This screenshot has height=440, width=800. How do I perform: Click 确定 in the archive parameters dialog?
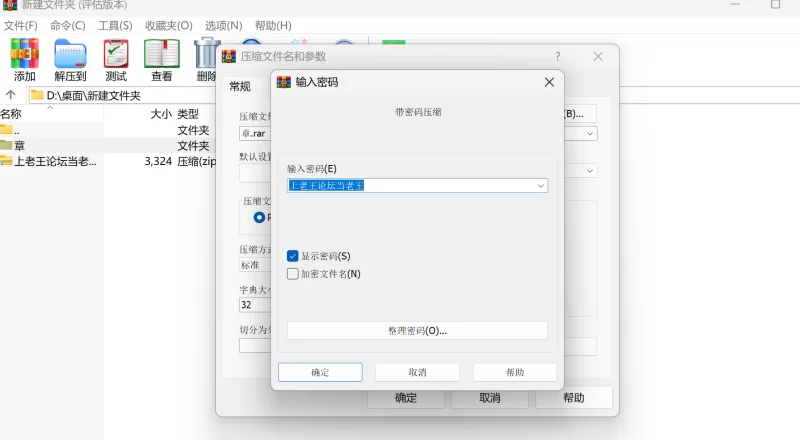(x=406, y=398)
